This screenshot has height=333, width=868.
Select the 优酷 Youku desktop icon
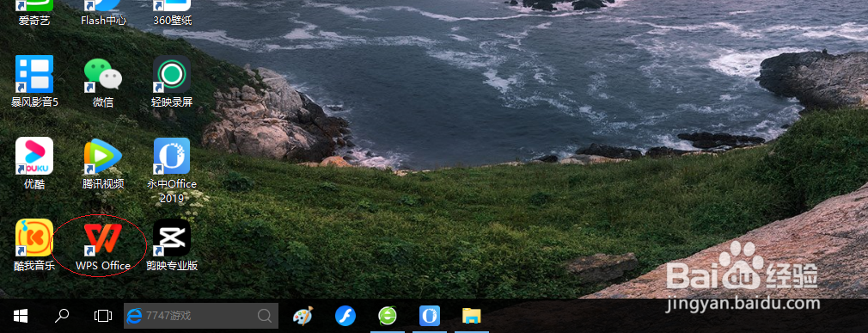(x=34, y=163)
